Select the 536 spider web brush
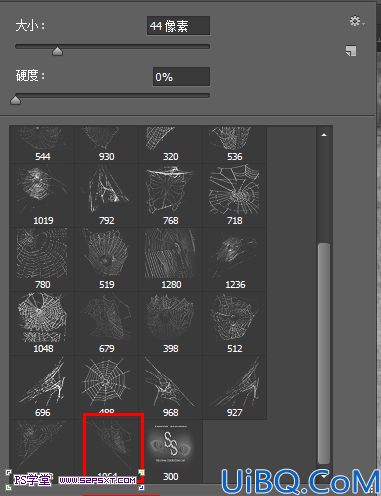The width and height of the screenshot is (381, 496). [x=234, y=145]
